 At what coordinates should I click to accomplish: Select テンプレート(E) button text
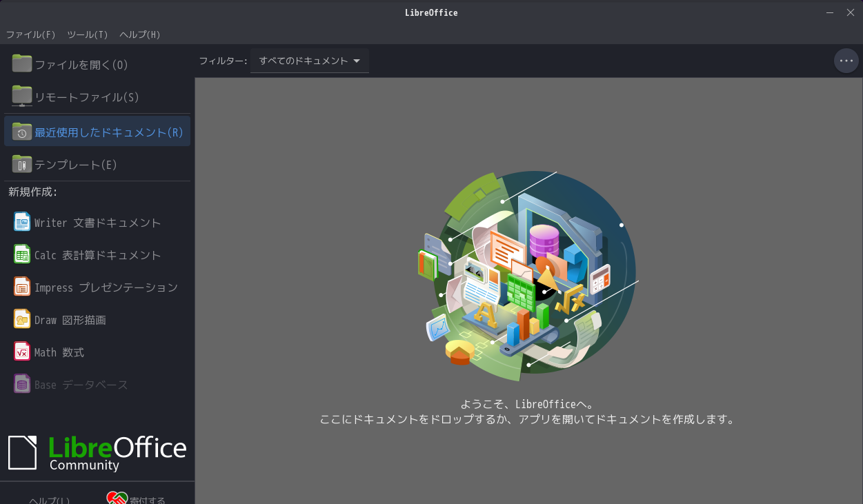point(76,165)
